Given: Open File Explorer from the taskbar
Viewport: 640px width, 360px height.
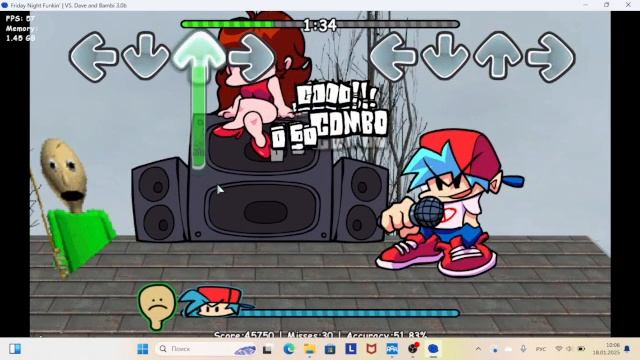Looking at the screenshot, I should (x=309, y=349).
